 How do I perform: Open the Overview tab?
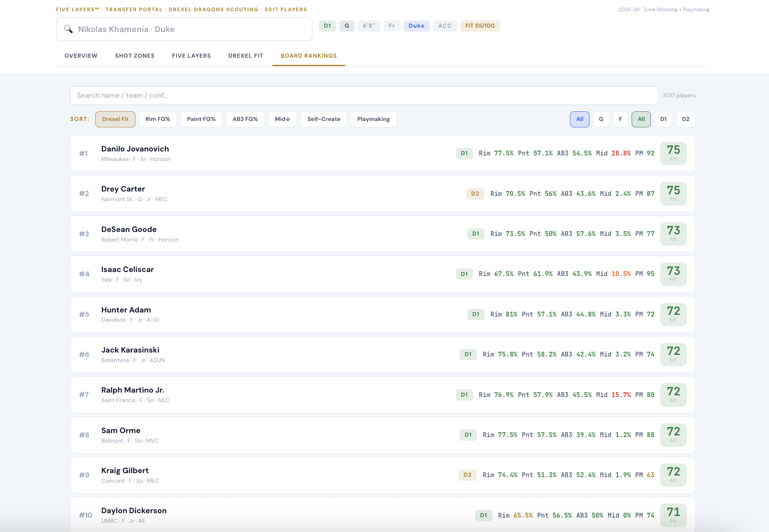pyautogui.click(x=81, y=56)
